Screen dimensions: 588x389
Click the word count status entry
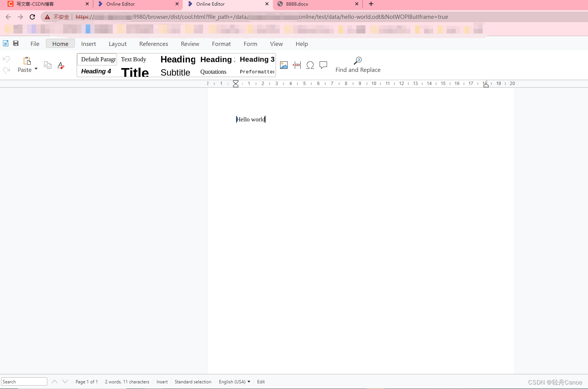pos(127,381)
